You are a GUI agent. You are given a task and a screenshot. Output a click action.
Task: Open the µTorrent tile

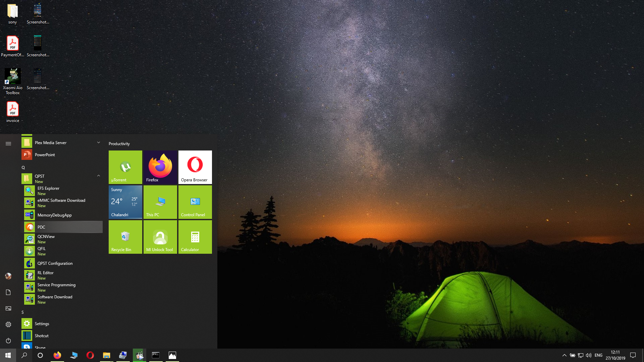click(125, 167)
